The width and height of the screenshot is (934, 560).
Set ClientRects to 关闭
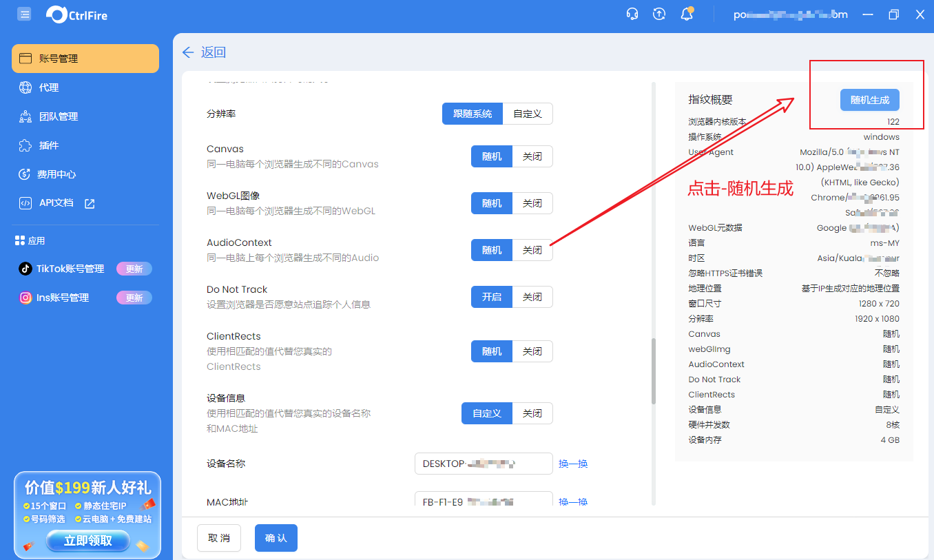(x=532, y=351)
